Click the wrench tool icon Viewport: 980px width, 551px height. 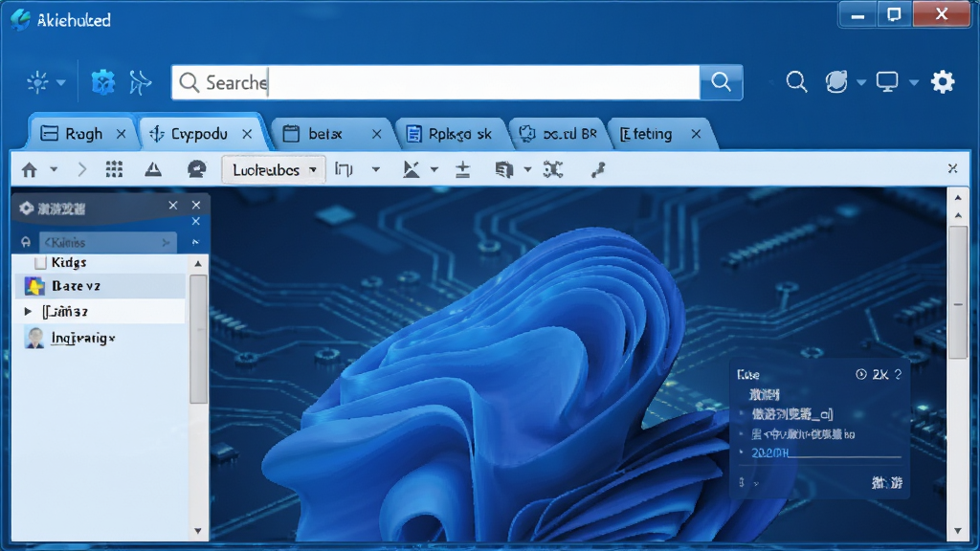point(598,169)
